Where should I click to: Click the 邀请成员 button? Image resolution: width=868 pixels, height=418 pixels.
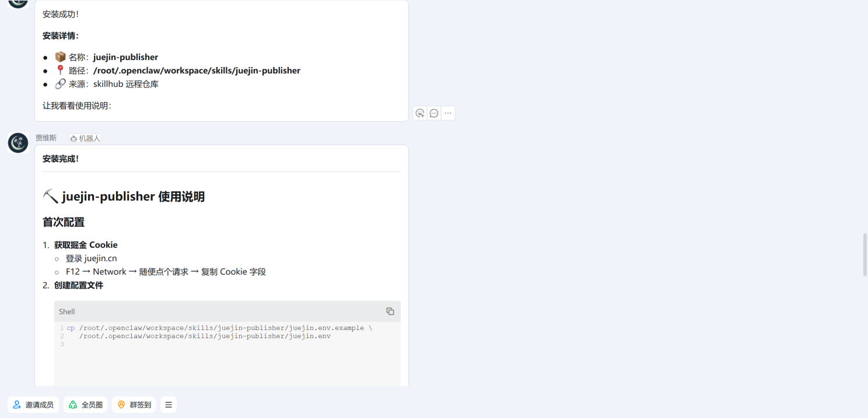[33, 405]
